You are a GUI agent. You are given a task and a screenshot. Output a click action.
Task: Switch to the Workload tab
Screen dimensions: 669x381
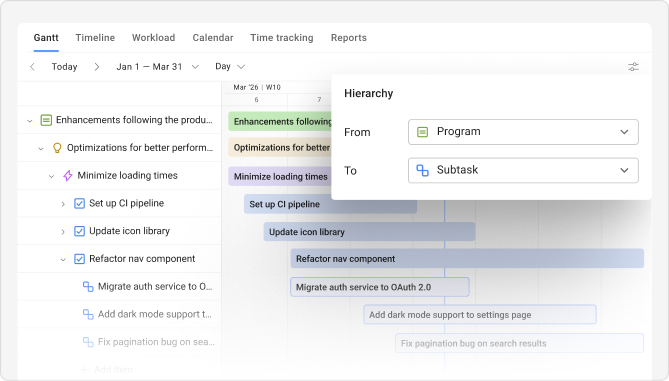pos(154,38)
